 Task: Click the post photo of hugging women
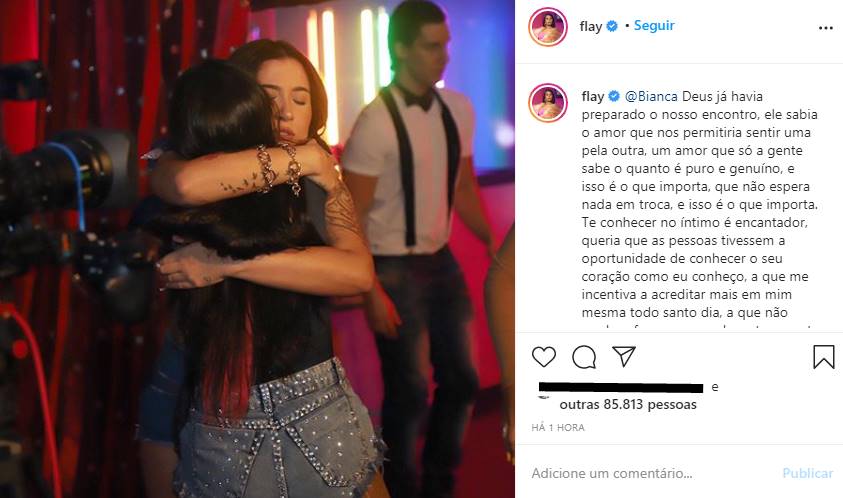(x=257, y=249)
